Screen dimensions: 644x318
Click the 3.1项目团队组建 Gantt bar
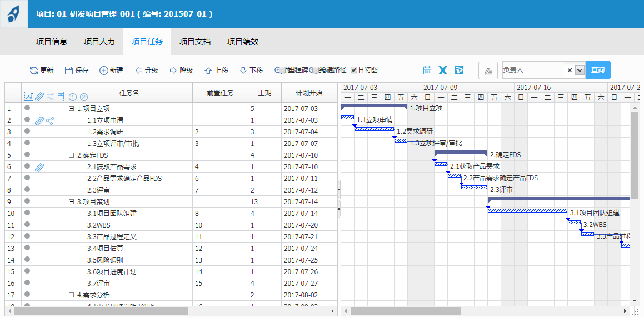pos(528,210)
